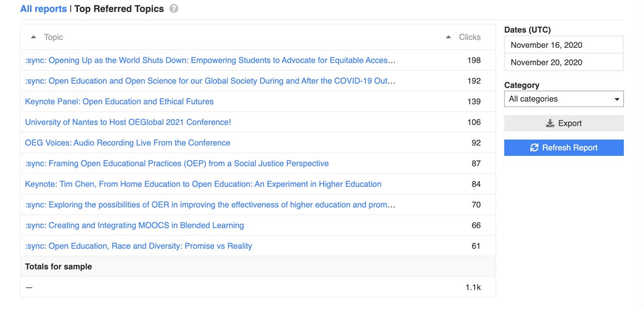
Task: Open Framing Open Educational Practices topic
Action: (177, 163)
